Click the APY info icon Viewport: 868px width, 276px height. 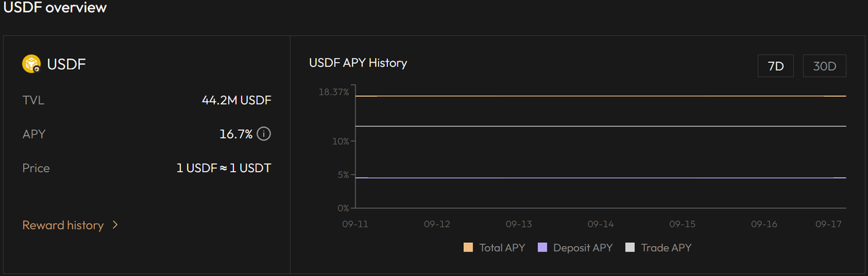264,134
